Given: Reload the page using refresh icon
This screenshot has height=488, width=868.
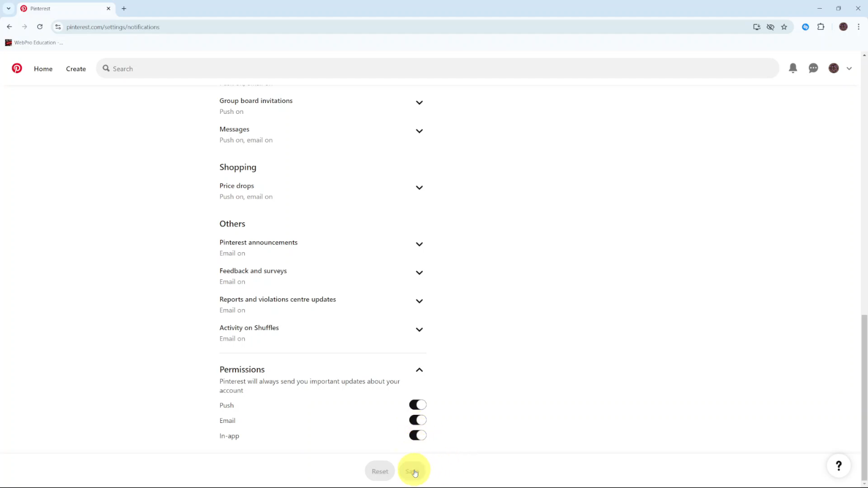Looking at the screenshot, I should coord(40,27).
